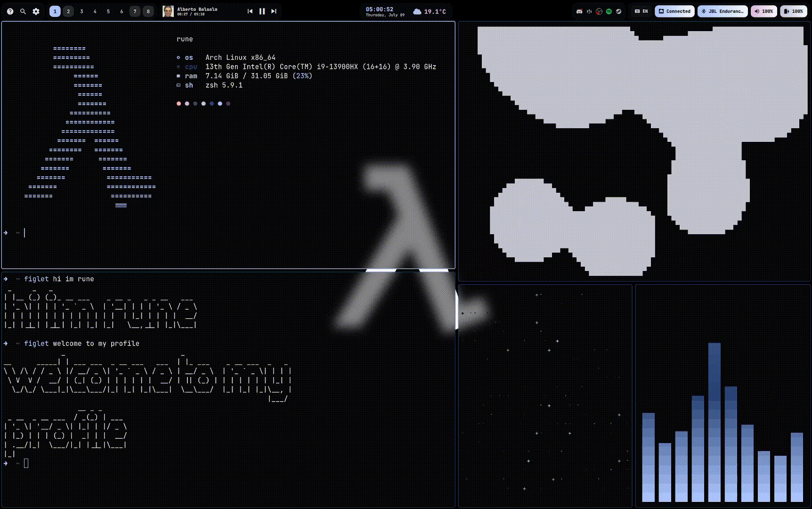Open the settings gear in the bar
812x509 pixels.
(36, 11)
